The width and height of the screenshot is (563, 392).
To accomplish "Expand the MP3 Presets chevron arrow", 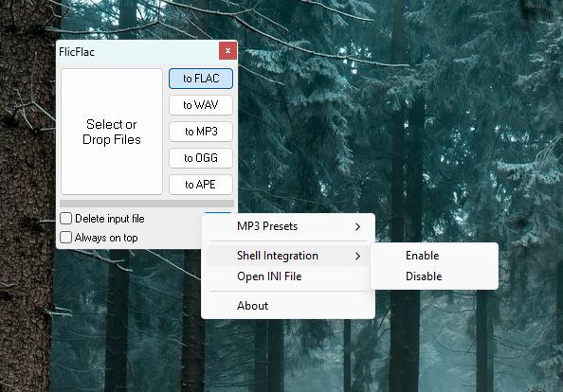I will 357,226.
